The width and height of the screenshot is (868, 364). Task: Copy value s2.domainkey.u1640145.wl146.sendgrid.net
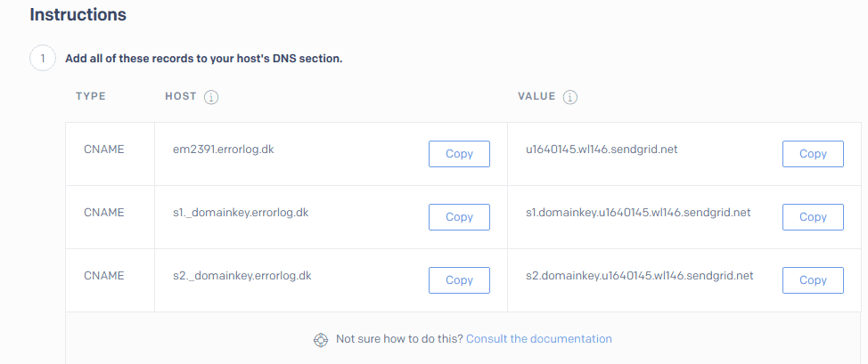click(813, 280)
